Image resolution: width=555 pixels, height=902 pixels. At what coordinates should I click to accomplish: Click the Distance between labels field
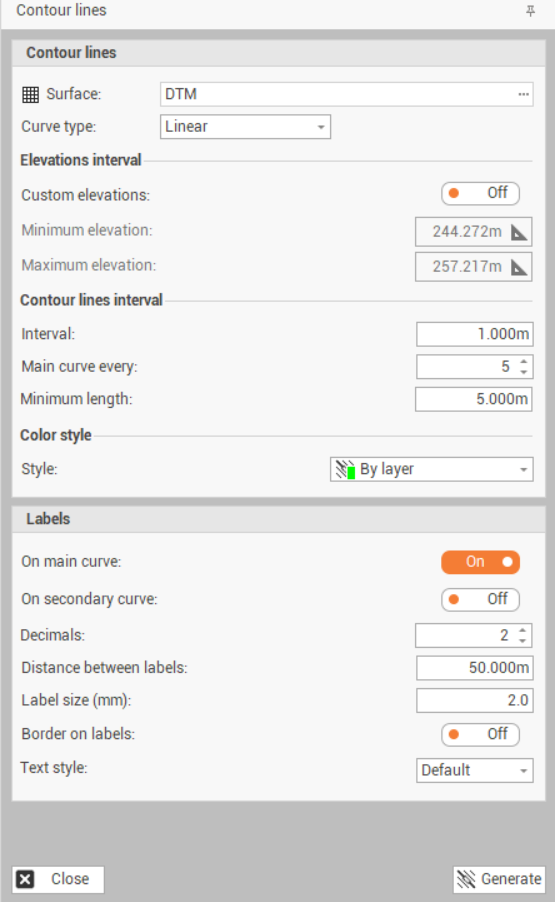pos(474,668)
